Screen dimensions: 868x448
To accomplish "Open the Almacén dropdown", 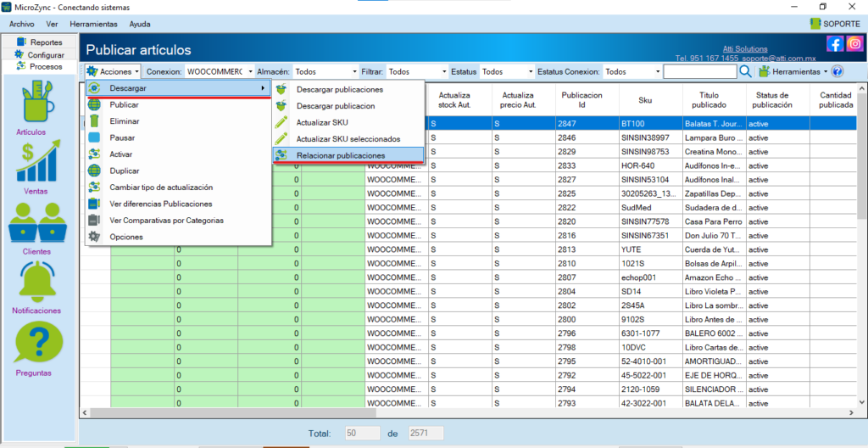I will (325, 71).
